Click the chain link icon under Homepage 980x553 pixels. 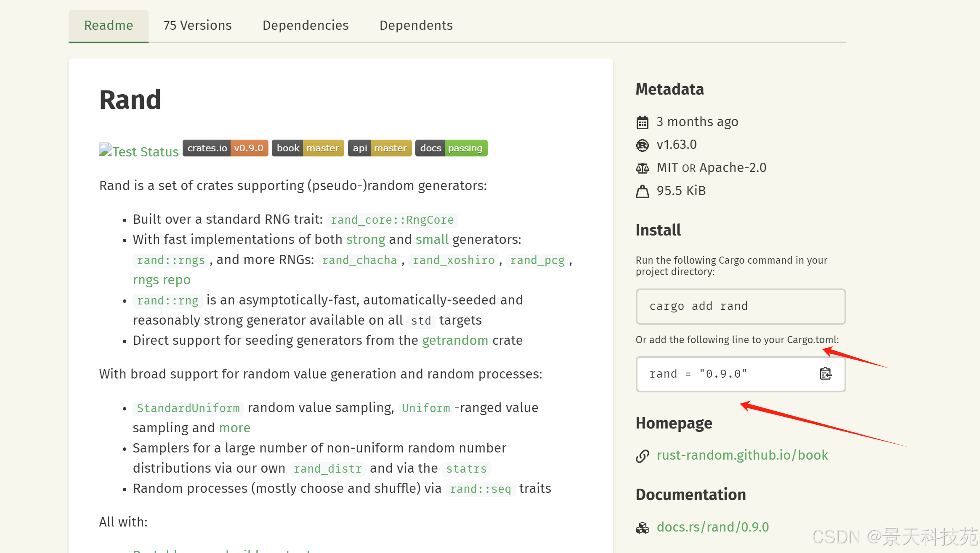point(642,456)
